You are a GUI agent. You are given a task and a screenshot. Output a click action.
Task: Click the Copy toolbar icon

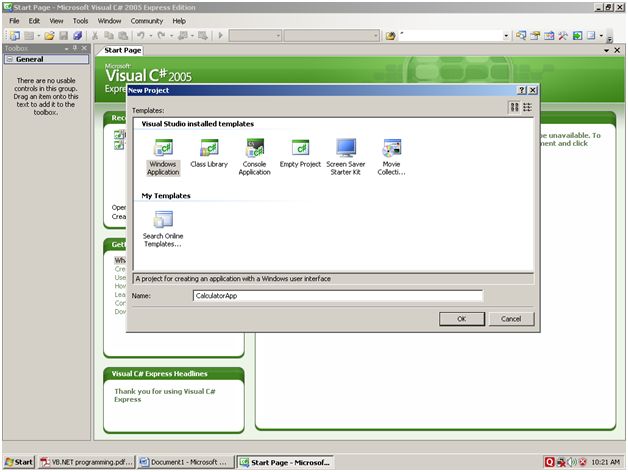point(109,36)
